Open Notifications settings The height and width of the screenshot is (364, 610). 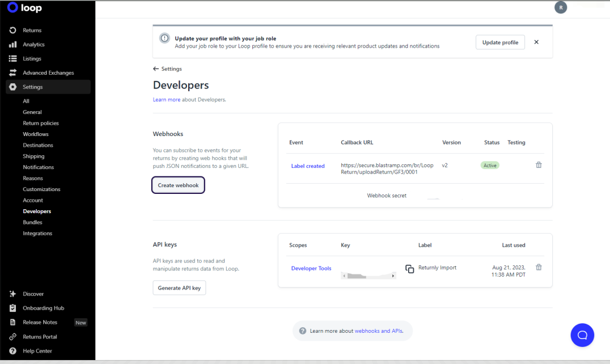(39, 167)
